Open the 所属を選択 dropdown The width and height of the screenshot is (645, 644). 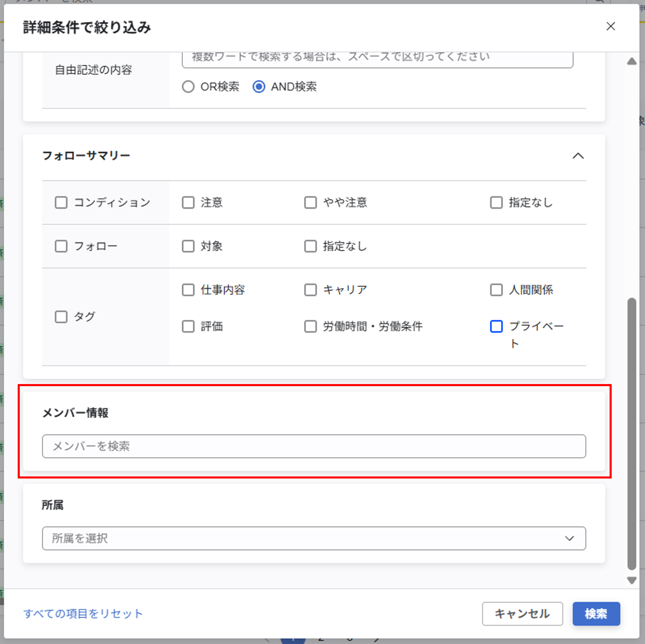pos(314,538)
